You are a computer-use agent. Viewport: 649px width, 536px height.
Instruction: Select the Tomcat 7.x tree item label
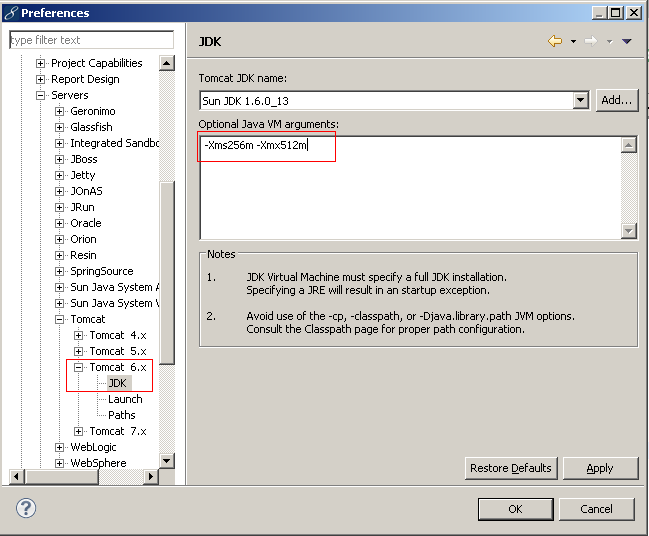point(118,431)
